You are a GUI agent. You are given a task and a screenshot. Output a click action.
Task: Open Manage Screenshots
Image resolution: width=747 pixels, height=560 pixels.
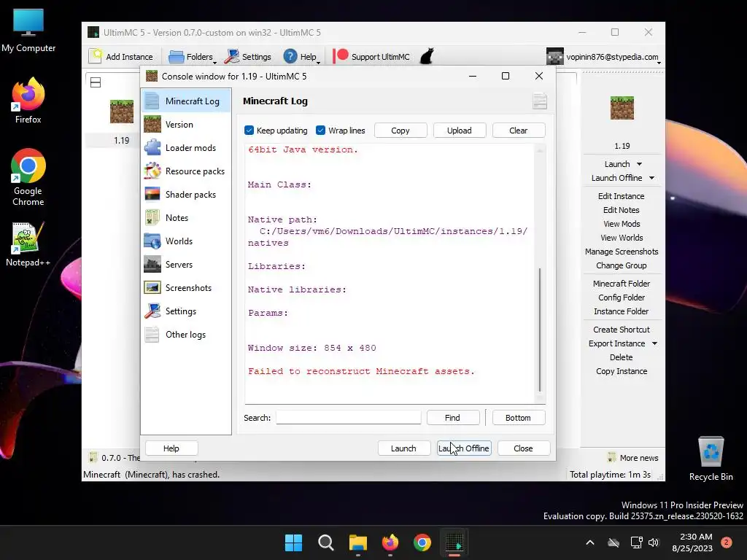[x=622, y=252]
